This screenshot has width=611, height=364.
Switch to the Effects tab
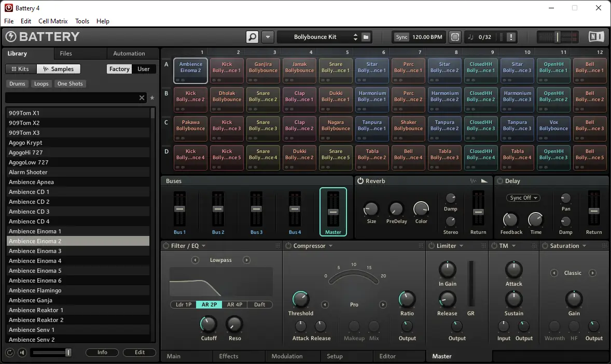(228, 356)
